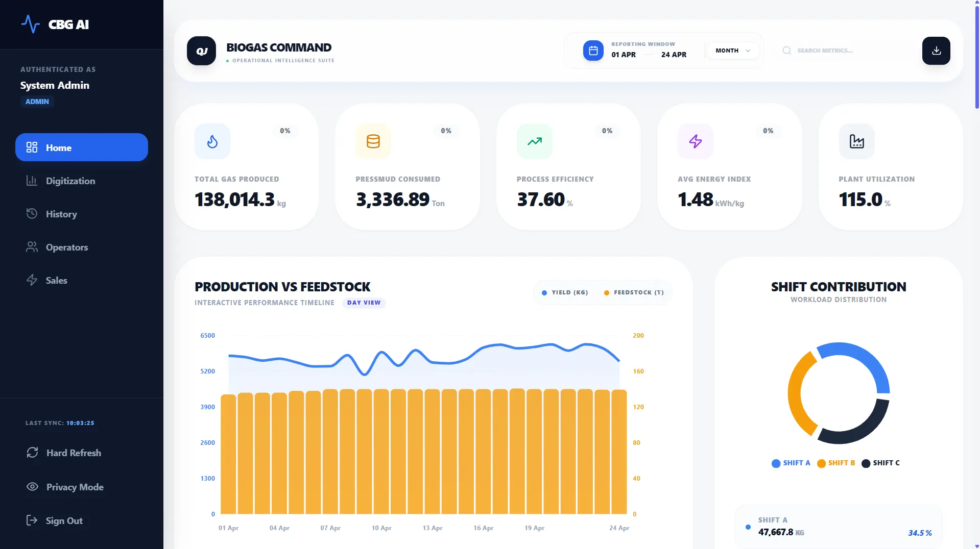Click the search magnifier icon
This screenshot has width=980, height=549.
(x=786, y=51)
